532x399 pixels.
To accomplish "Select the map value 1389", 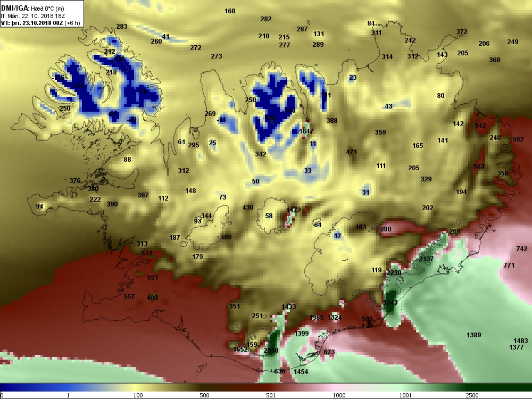I will [x=473, y=335].
